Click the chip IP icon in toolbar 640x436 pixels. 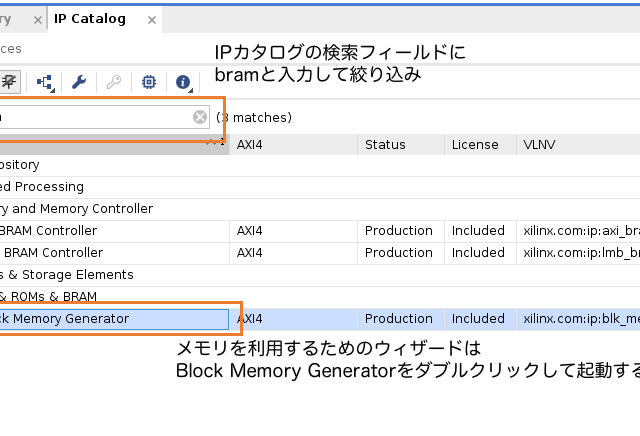149,83
